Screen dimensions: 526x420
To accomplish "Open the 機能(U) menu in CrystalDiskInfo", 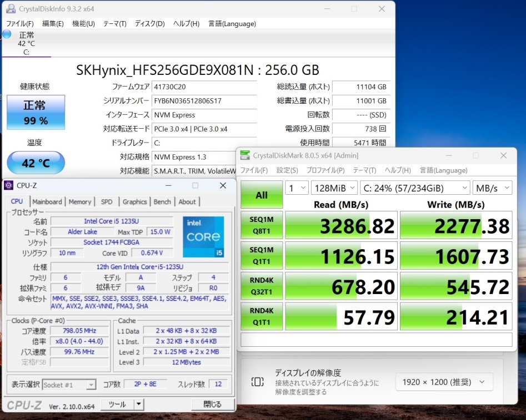I will [83, 23].
